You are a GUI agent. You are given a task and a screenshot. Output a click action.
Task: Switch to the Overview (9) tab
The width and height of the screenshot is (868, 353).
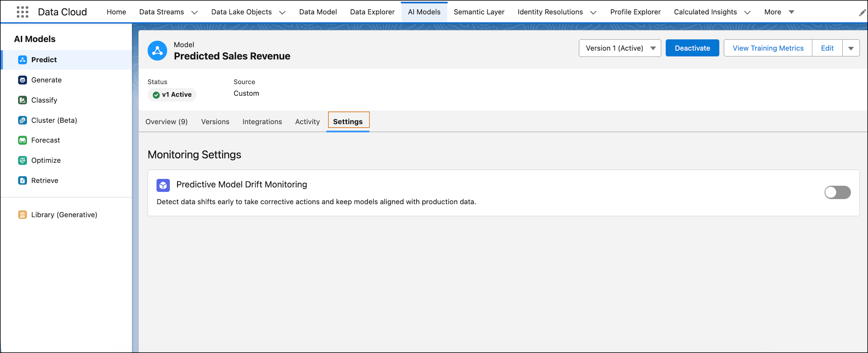(x=167, y=121)
